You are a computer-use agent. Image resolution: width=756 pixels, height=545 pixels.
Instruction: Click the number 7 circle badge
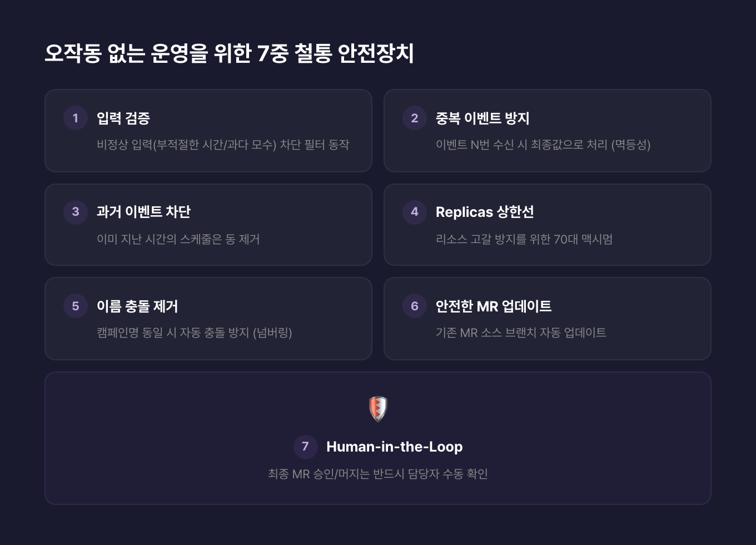click(305, 447)
